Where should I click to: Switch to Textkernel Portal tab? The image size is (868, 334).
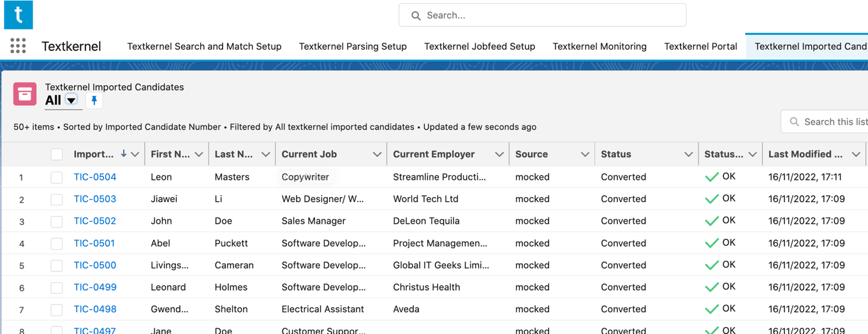pos(700,46)
